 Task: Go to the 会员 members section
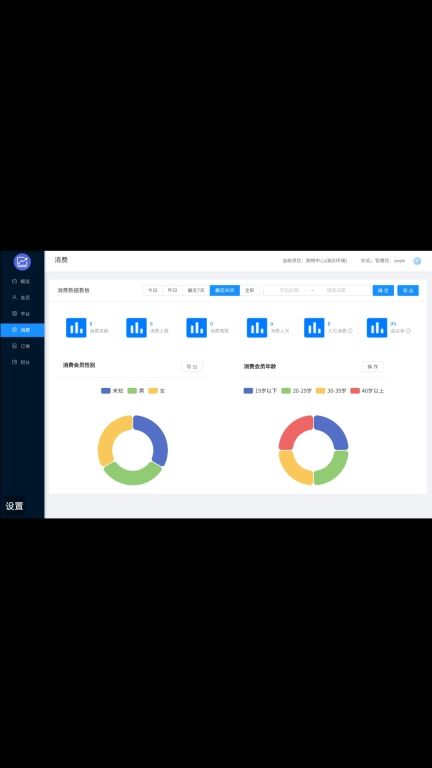coord(22,297)
